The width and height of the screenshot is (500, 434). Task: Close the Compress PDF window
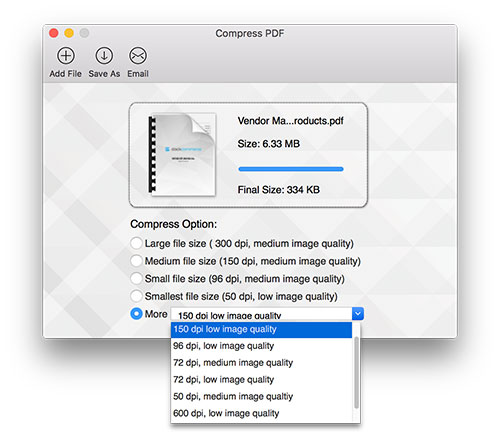54,33
